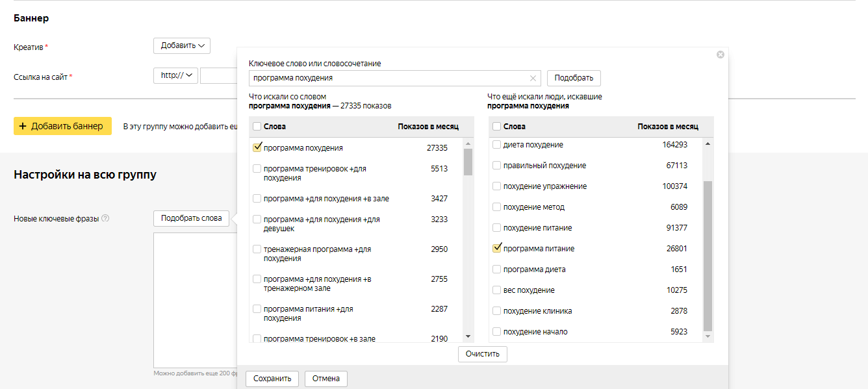This screenshot has height=389, width=868.
Task: Click Отмена to cancel selection
Action: [326, 379]
